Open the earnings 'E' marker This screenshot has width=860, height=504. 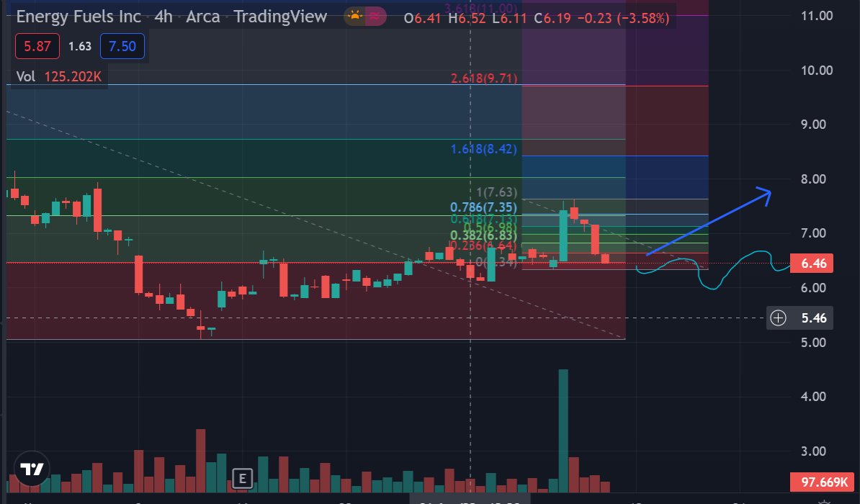tap(242, 478)
